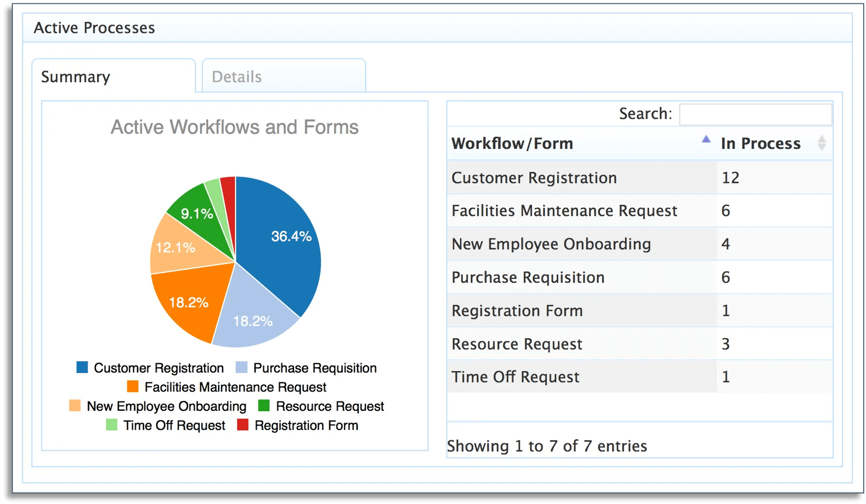Screen dimensions: 866x504
Task: Click the Active Processes title bar
Action: (x=94, y=27)
